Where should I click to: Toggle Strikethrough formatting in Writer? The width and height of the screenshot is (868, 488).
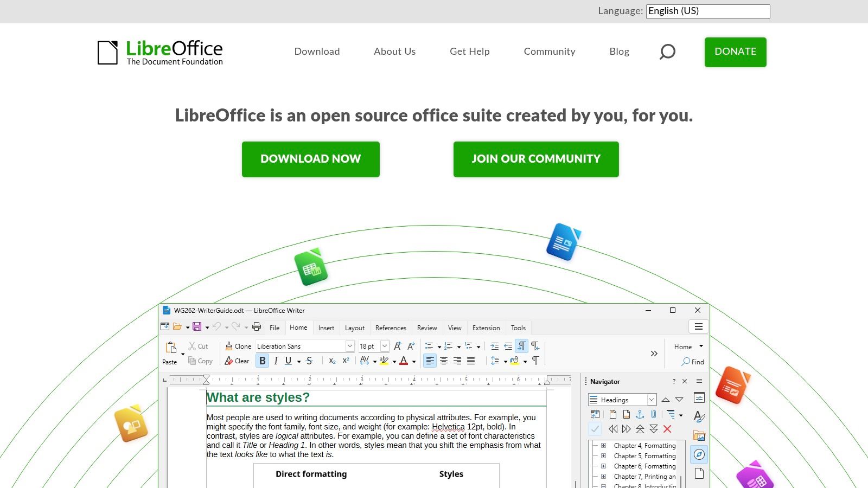coord(309,361)
